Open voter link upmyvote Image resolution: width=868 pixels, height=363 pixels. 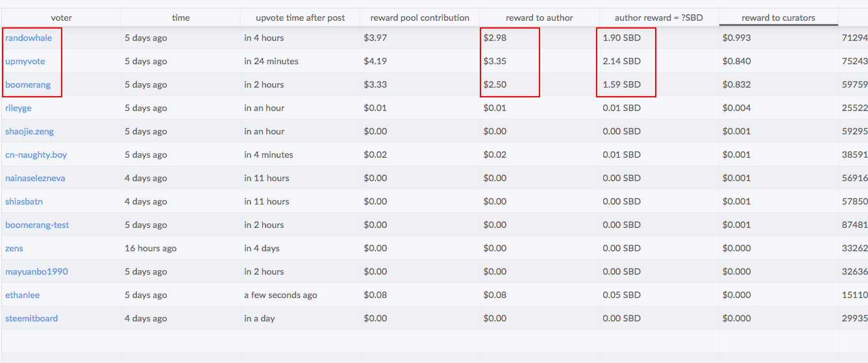pos(25,61)
